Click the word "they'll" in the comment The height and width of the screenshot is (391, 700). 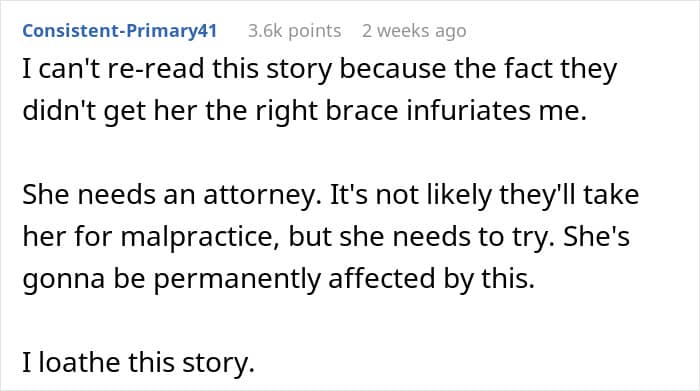coord(537,195)
